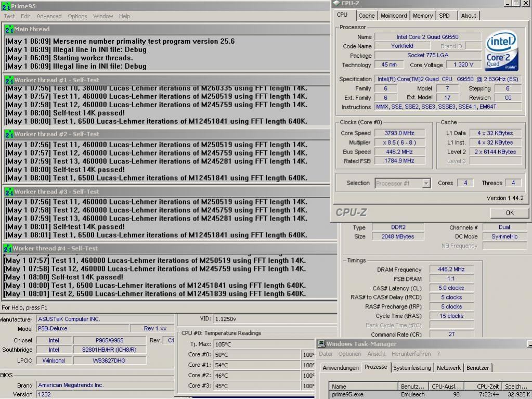This screenshot has width=532, height=399.
Task: Click the ASUSTeK Computer INC. manufacturer field
Action: pos(105,319)
